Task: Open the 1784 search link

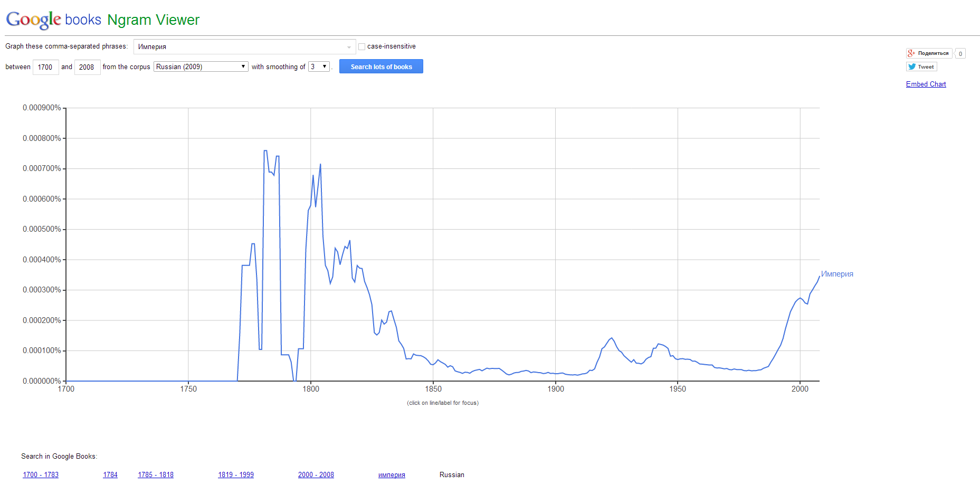Action: pyautogui.click(x=110, y=474)
